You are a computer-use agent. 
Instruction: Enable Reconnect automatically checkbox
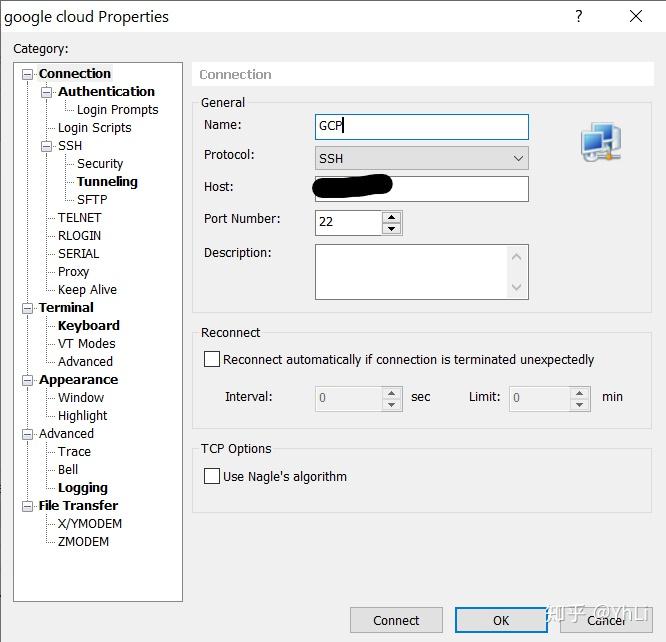pyautogui.click(x=212, y=359)
